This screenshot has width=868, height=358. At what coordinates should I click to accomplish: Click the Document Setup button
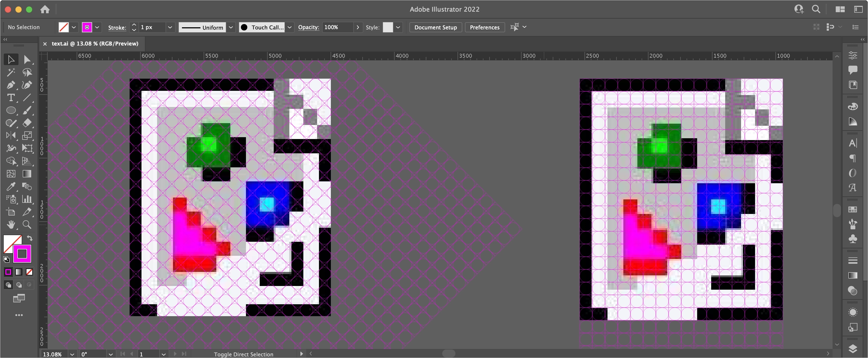click(435, 27)
